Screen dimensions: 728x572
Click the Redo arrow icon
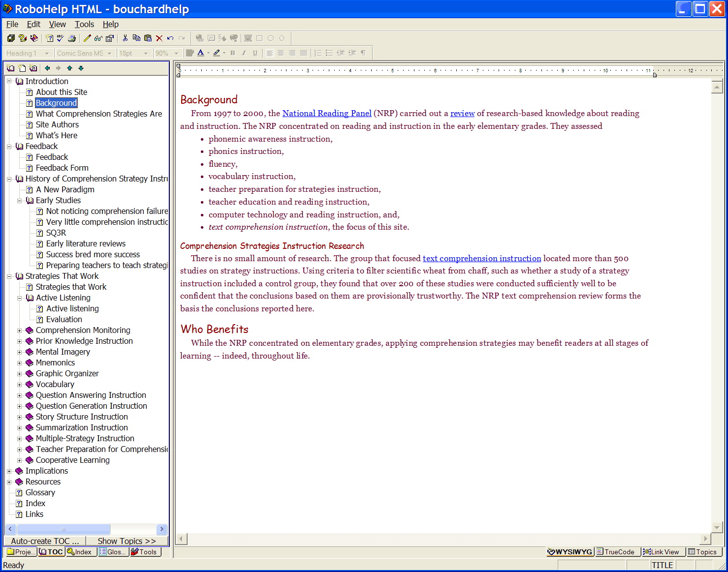tap(182, 38)
